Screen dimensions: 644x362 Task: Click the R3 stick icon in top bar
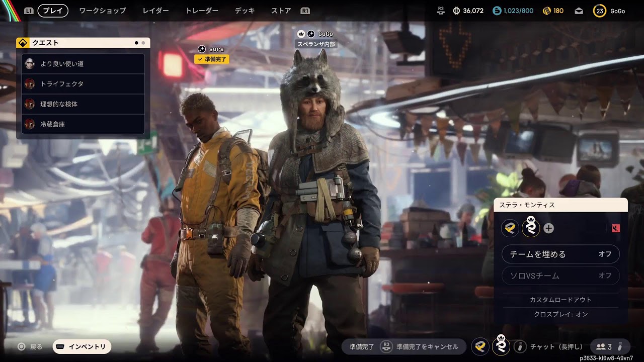pyautogui.click(x=441, y=11)
